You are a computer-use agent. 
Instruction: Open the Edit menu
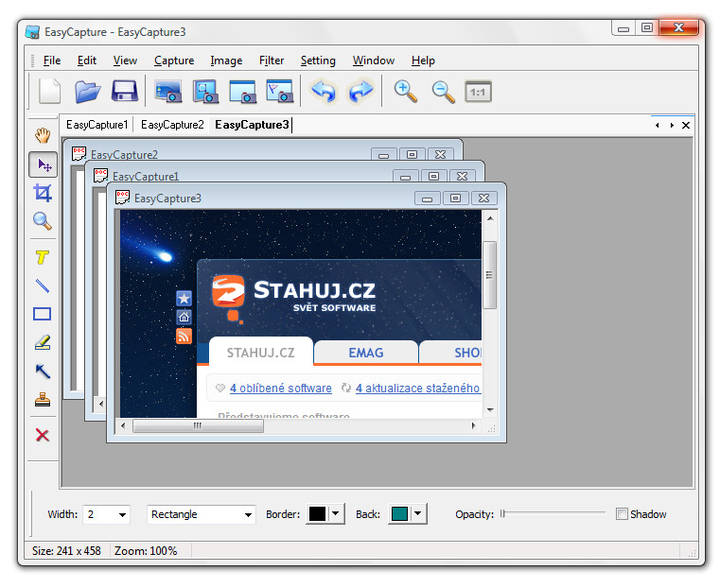point(87,61)
